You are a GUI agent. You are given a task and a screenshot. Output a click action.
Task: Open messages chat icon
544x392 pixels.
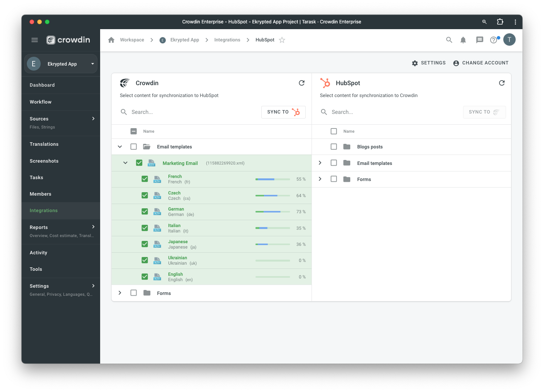(x=480, y=40)
